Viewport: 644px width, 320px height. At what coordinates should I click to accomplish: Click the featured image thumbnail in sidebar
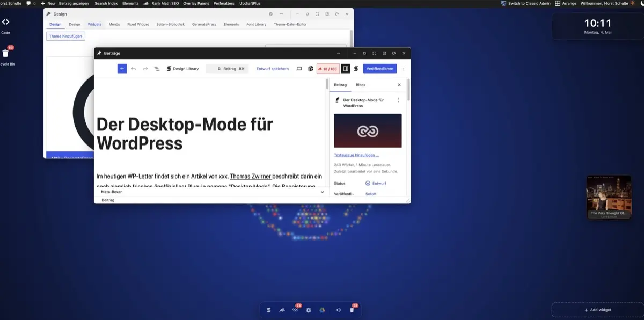368,130
